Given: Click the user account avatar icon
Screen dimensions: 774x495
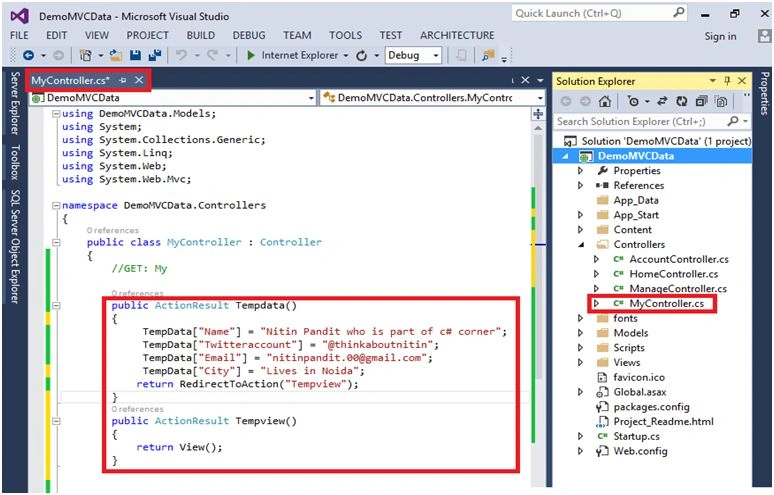Looking at the screenshot, I should 765,36.
